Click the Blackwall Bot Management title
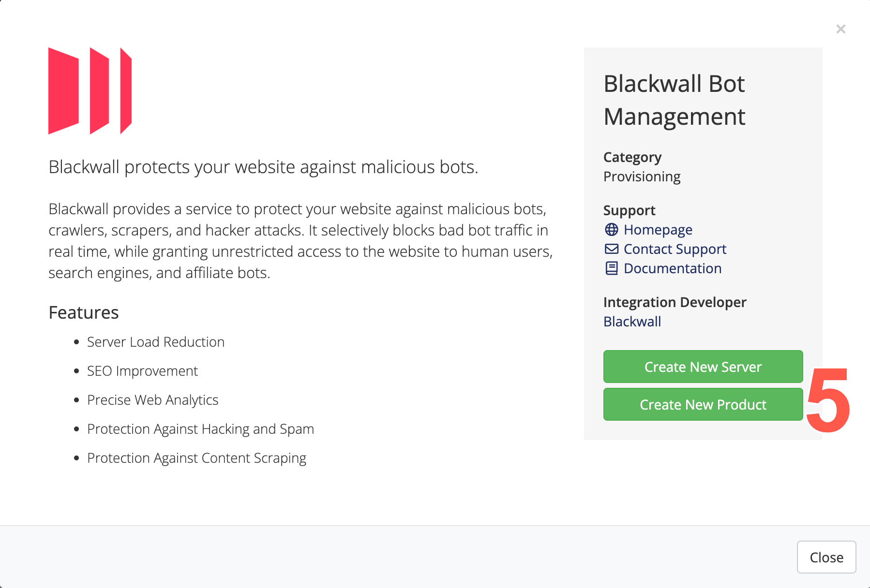The height and width of the screenshot is (588, 870). click(x=675, y=100)
